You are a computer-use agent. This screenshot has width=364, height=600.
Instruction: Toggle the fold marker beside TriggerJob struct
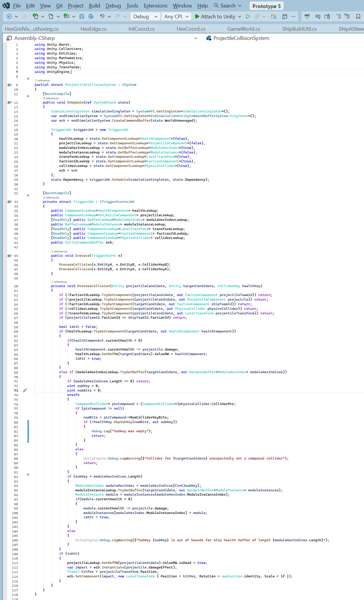point(28,195)
